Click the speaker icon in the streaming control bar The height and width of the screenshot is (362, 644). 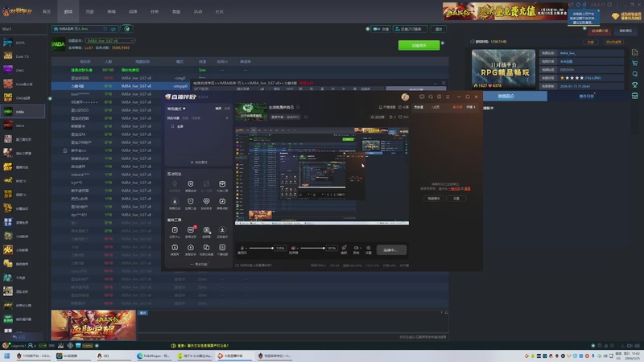[x=293, y=248]
